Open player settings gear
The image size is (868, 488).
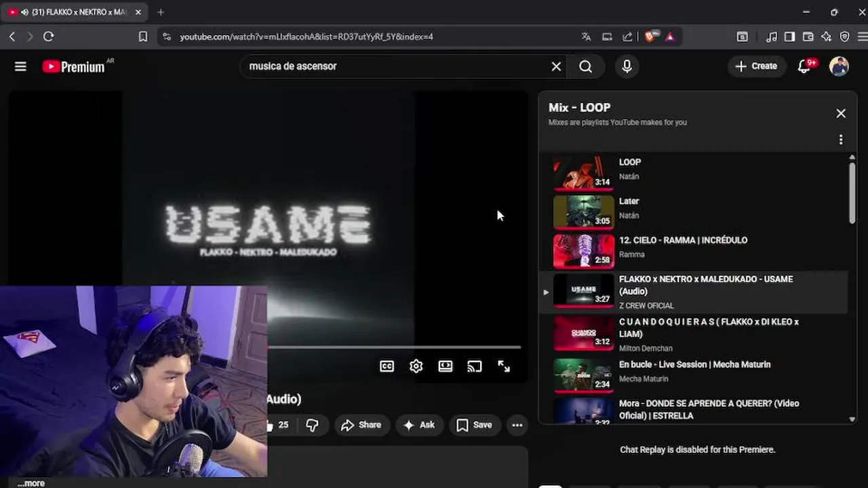pos(416,366)
